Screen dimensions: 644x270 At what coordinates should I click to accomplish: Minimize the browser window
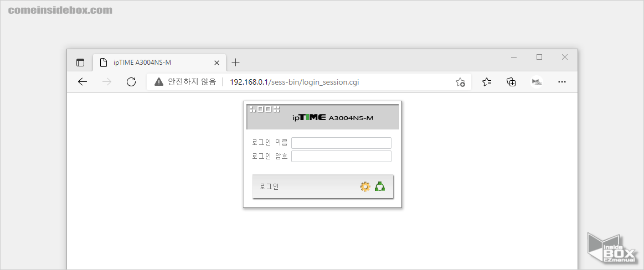pyautogui.click(x=514, y=58)
